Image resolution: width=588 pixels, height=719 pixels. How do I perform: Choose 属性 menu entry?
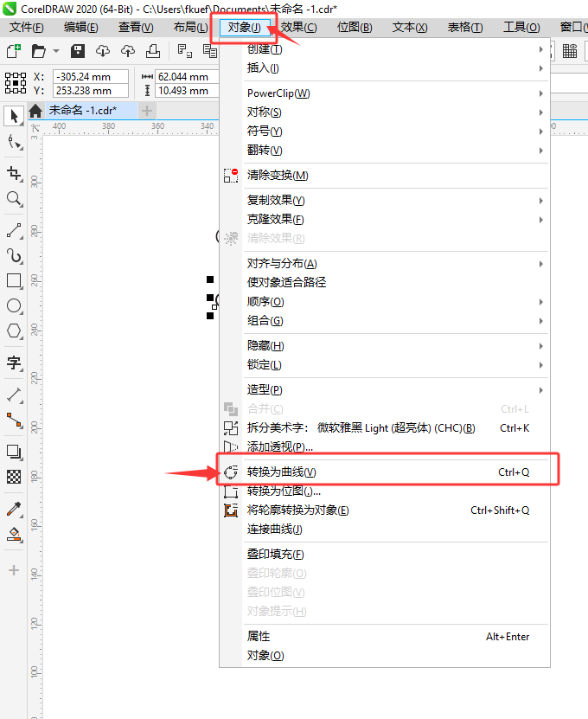[385, 637]
